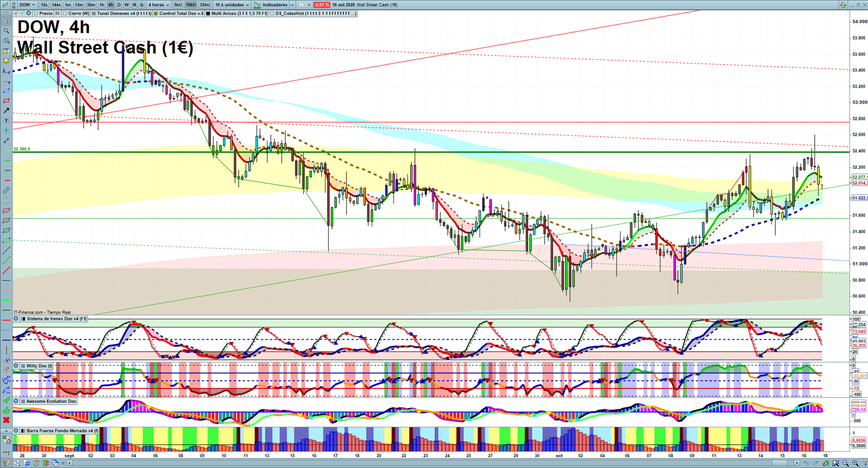Click the chart bars icon at top-left corner
The height and width of the screenshot is (468, 868).
tap(4, 5)
